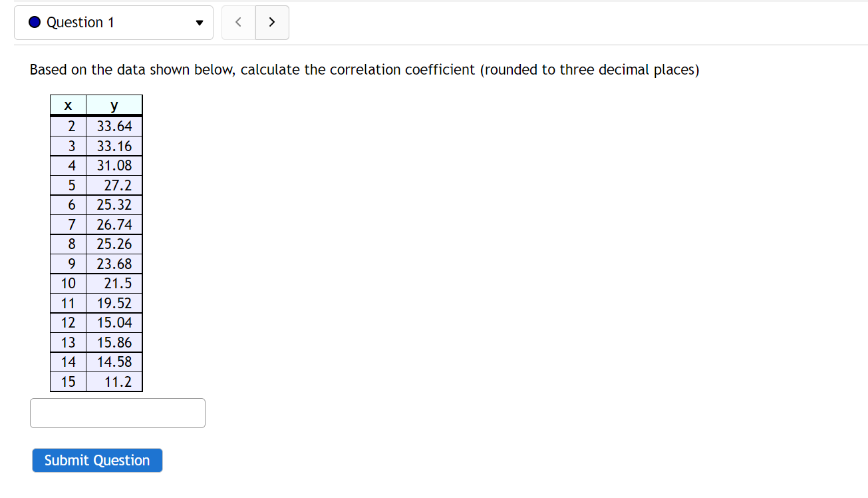Click the x column header in the table
The height and width of the screenshot is (498, 868).
tap(68, 105)
